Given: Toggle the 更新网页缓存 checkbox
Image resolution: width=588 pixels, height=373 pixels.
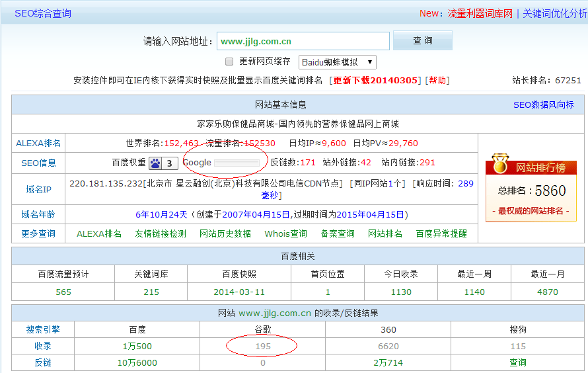Looking at the screenshot, I should pos(229,62).
